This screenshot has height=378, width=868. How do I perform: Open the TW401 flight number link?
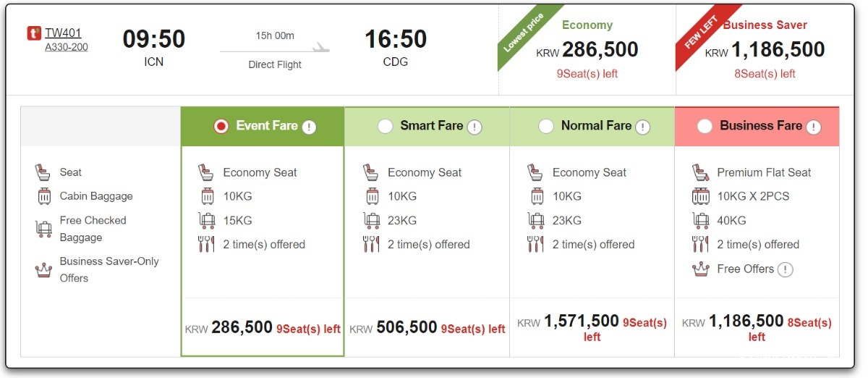[x=63, y=33]
